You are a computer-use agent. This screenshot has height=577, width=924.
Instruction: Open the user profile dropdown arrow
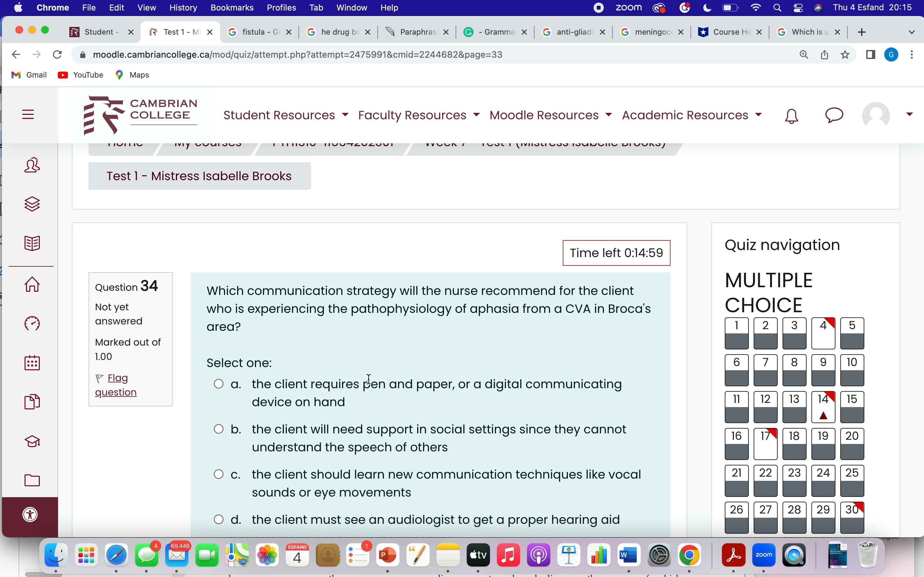click(x=910, y=114)
